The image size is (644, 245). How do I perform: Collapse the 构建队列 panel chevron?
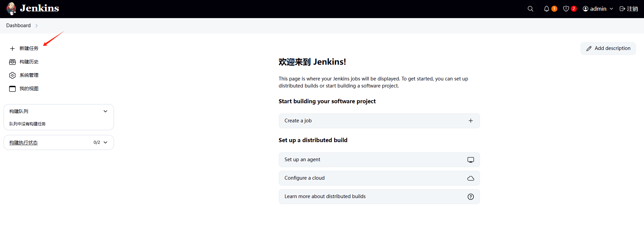105,111
